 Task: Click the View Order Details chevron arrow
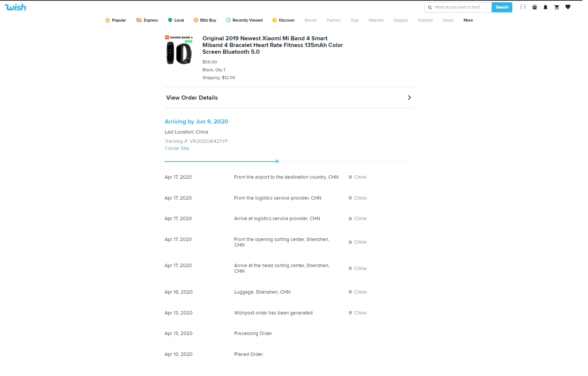coord(409,98)
